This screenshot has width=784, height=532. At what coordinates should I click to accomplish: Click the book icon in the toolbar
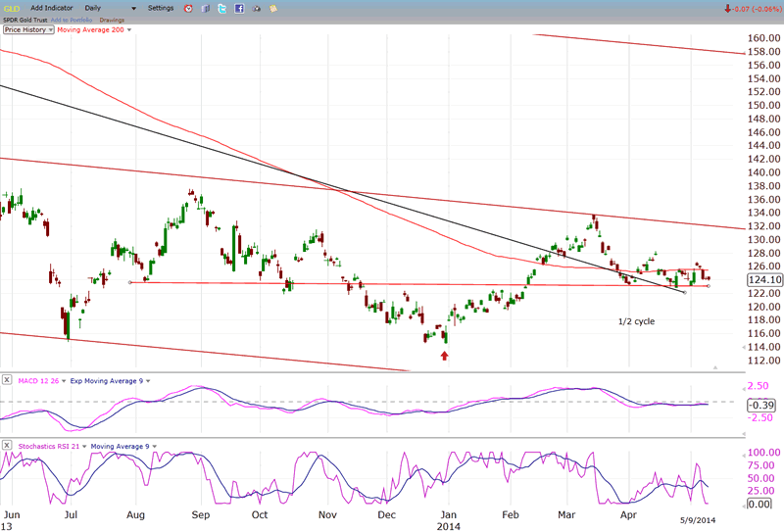205,8
